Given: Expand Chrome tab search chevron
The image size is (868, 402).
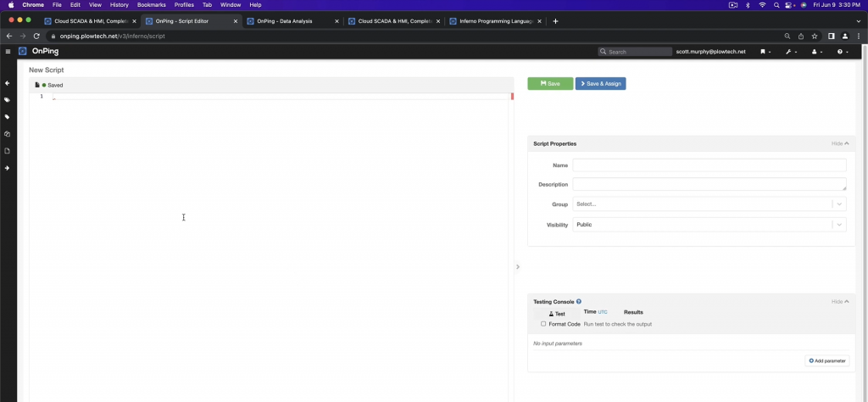Looking at the screenshot, I should pos(858,21).
